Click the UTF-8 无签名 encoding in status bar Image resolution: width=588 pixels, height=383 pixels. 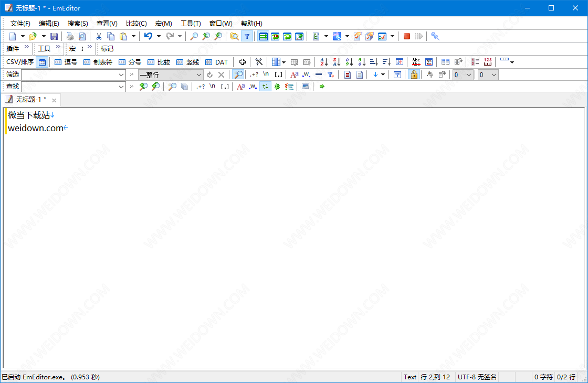tap(477, 377)
